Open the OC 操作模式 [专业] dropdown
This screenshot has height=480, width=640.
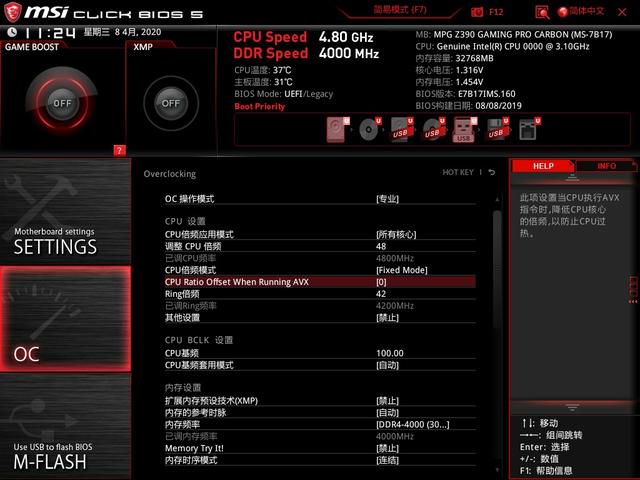click(320, 199)
